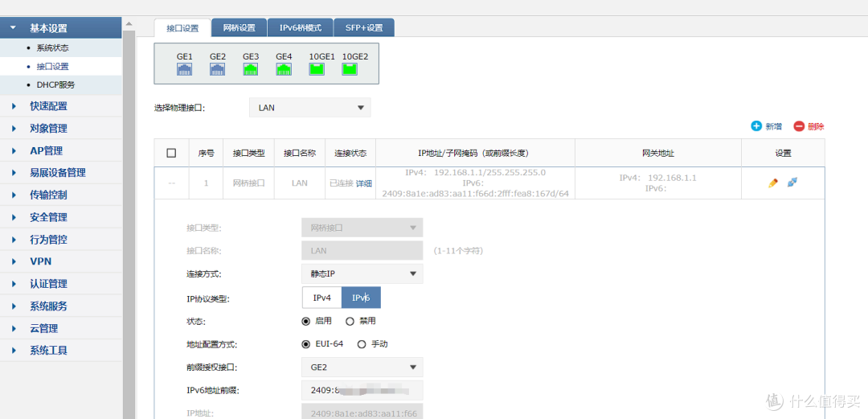Click the red minus 删除 icon
Viewport: 868px width, 419px height.
799,126
